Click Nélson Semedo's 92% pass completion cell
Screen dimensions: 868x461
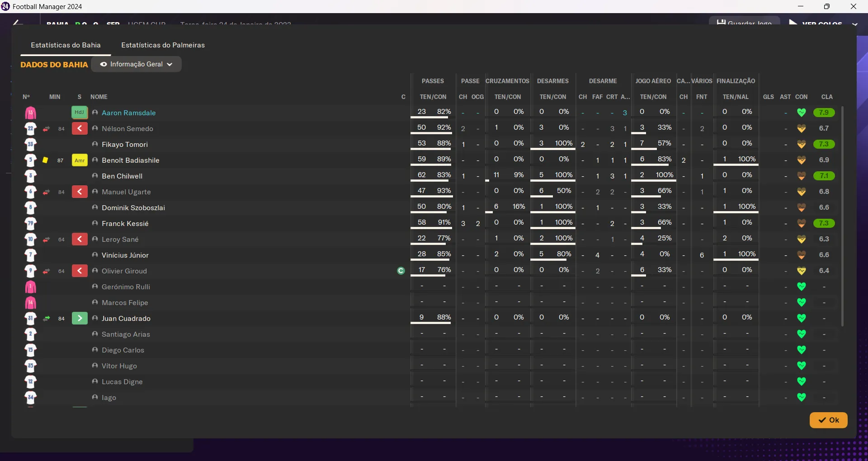tap(444, 127)
